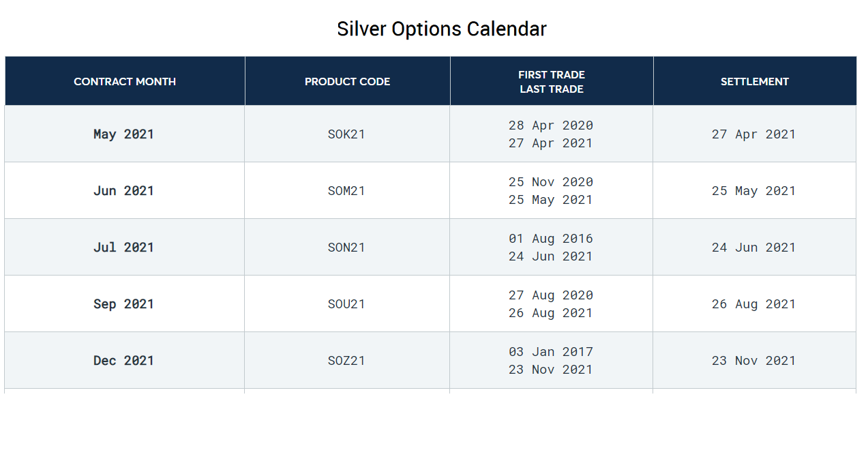
Task: Click the Contract Month column header
Action: pos(125,82)
